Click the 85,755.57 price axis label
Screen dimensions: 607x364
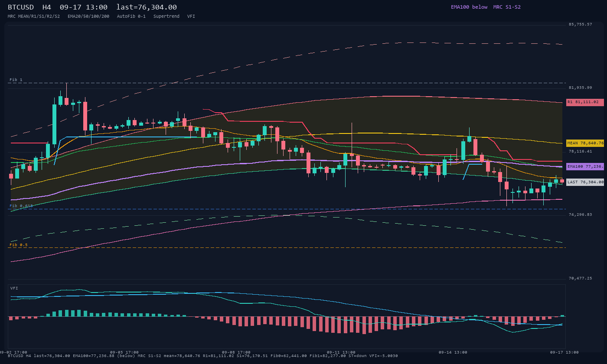coord(581,24)
